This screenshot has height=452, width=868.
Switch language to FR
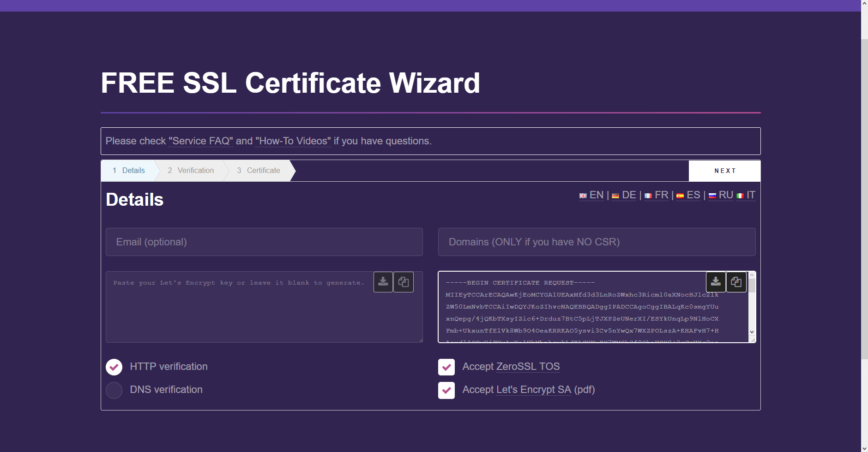(x=657, y=195)
